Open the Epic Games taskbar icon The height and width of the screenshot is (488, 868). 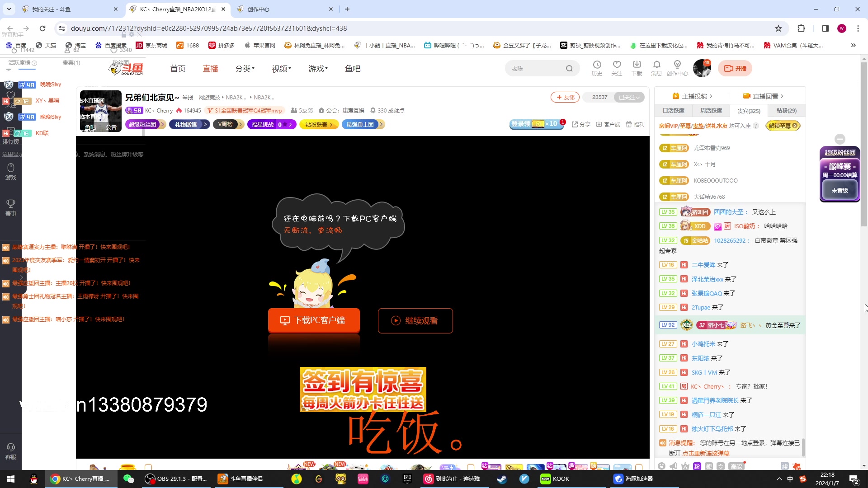(x=407, y=479)
